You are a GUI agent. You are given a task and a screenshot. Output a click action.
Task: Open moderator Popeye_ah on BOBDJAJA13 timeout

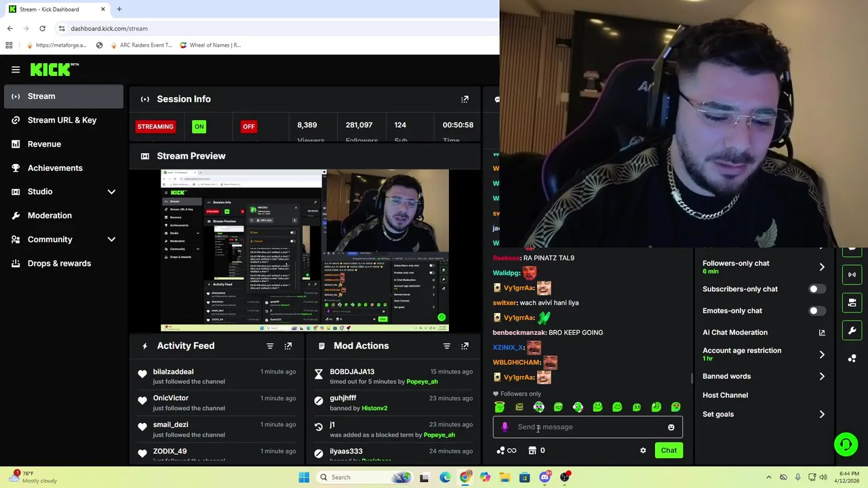422,382
